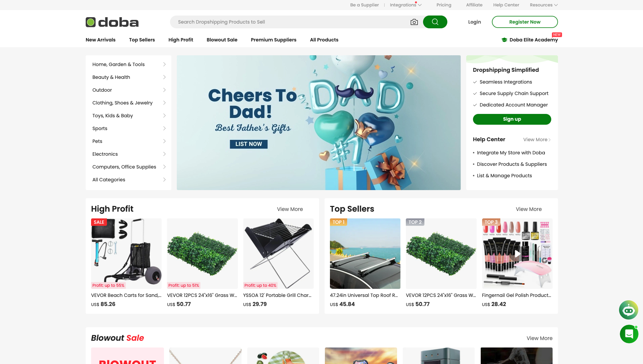The width and height of the screenshot is (643, 364).
Task: Open Integrate My Store with Doba link
Action: [x=511, y=153]
